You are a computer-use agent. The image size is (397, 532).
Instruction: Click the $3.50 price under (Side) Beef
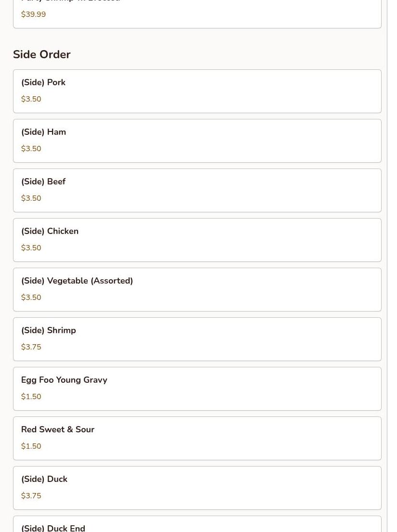pos(31,198)
